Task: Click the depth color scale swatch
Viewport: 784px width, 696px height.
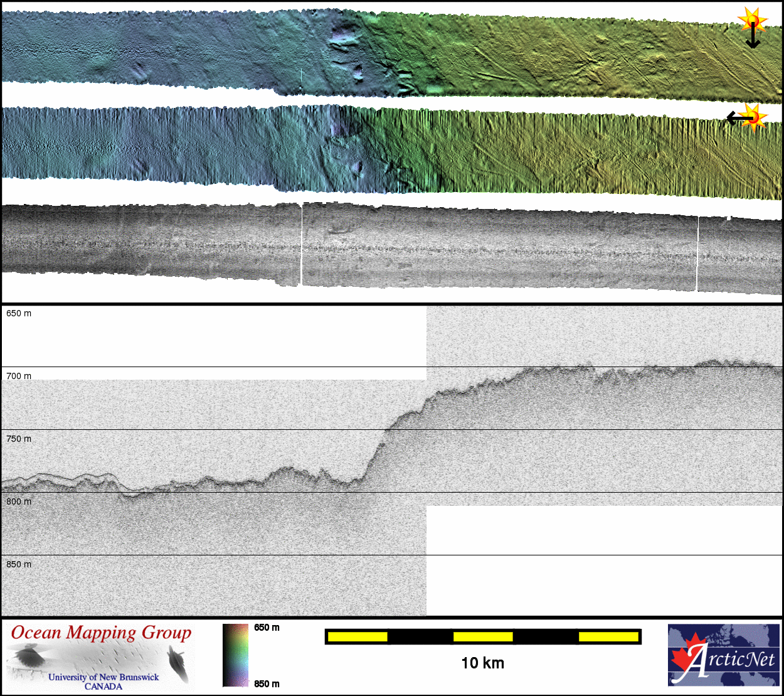Action: coord(235,655)
